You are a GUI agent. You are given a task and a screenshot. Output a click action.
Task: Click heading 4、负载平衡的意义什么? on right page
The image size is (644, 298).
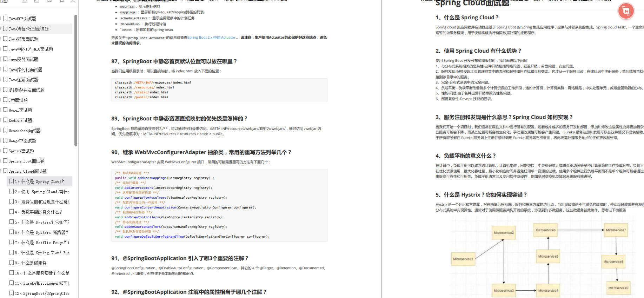pos(466,156)
